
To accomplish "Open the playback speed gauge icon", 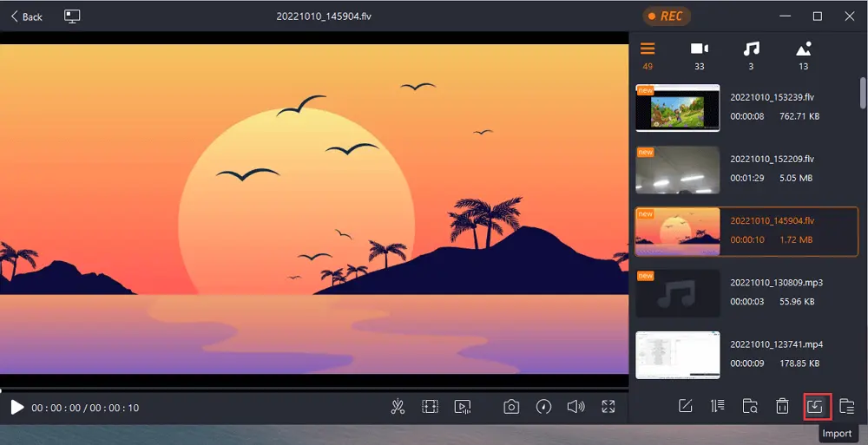I will point(543,407).
